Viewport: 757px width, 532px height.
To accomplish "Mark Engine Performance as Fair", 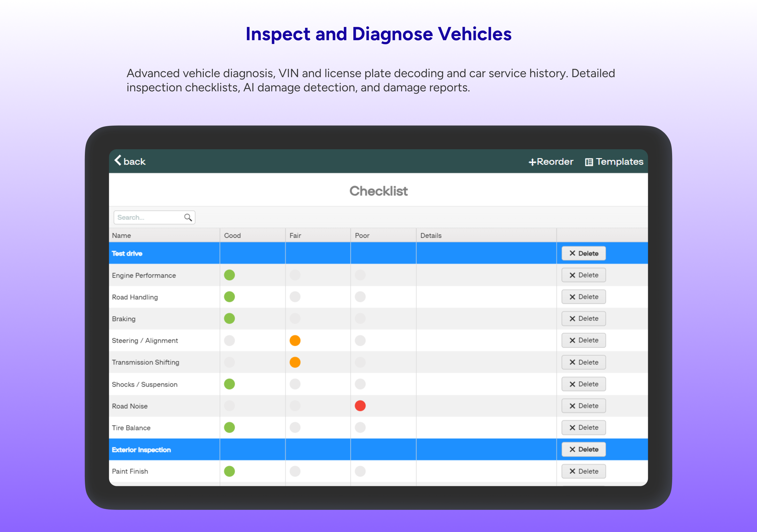I will [295, 275].
